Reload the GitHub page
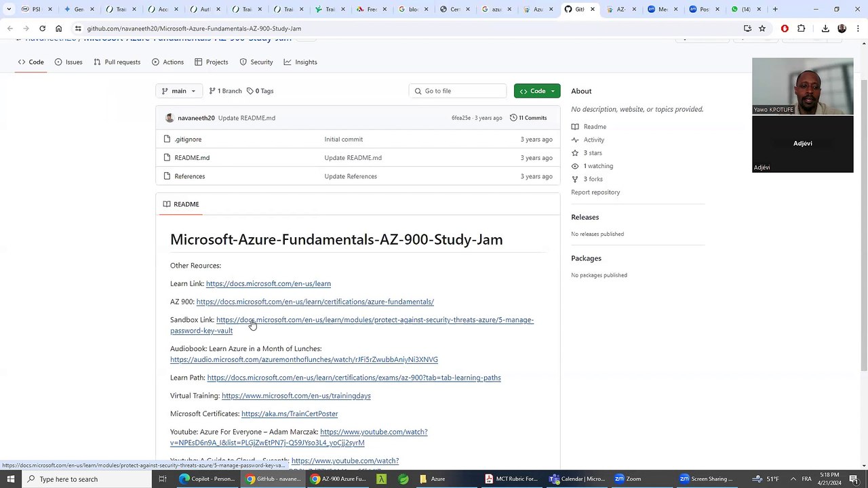 (x=42, y=28)
